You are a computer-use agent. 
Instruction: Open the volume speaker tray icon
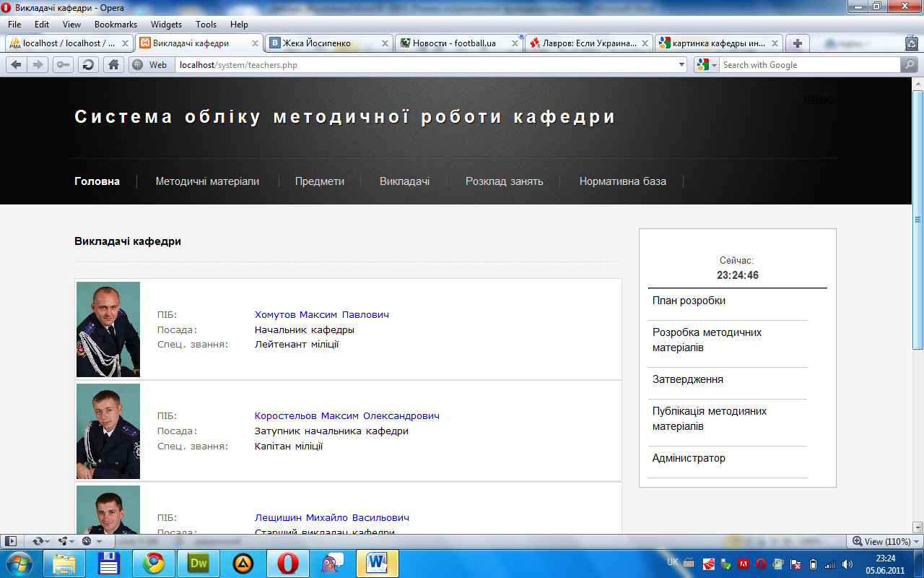coord(847,564)
